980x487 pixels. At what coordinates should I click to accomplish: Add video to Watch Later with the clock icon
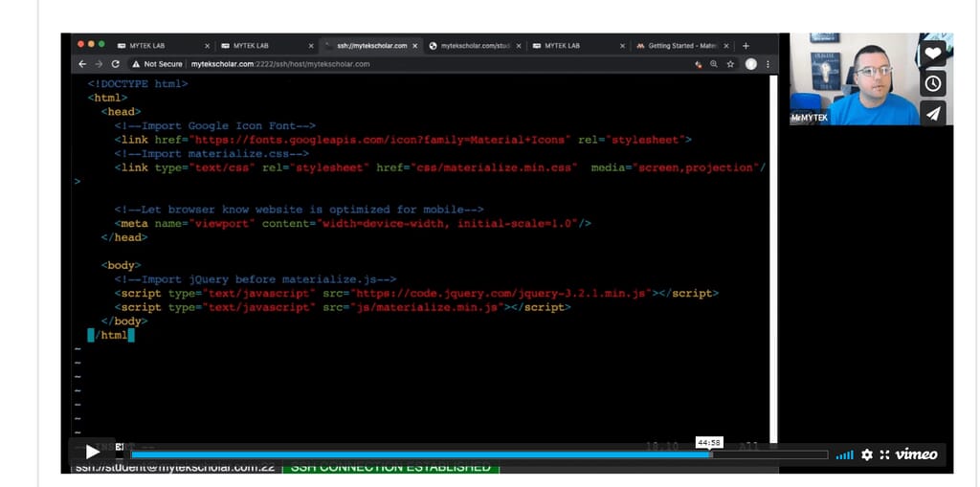[932, 83]
